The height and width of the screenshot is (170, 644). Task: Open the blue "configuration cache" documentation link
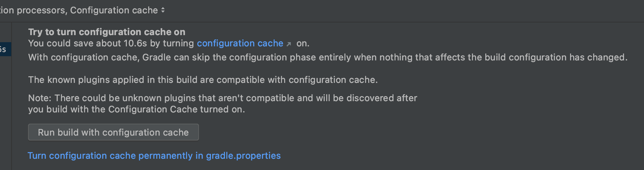(240, 43)
